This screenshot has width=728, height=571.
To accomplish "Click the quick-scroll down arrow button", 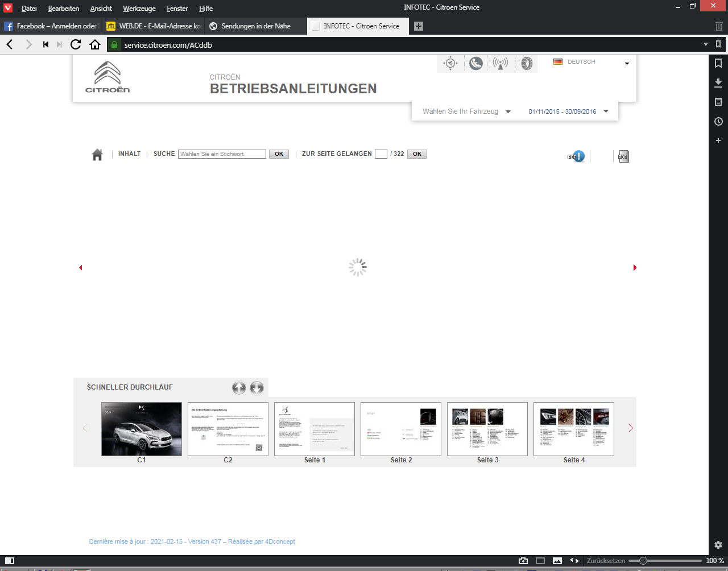I will (x=257, y=388).
